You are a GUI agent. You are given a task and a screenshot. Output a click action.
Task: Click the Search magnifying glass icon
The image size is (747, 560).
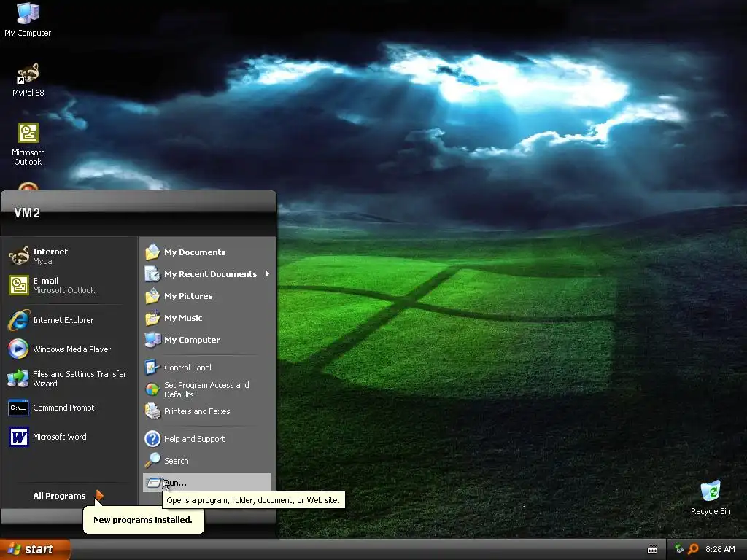pos(152,461)
